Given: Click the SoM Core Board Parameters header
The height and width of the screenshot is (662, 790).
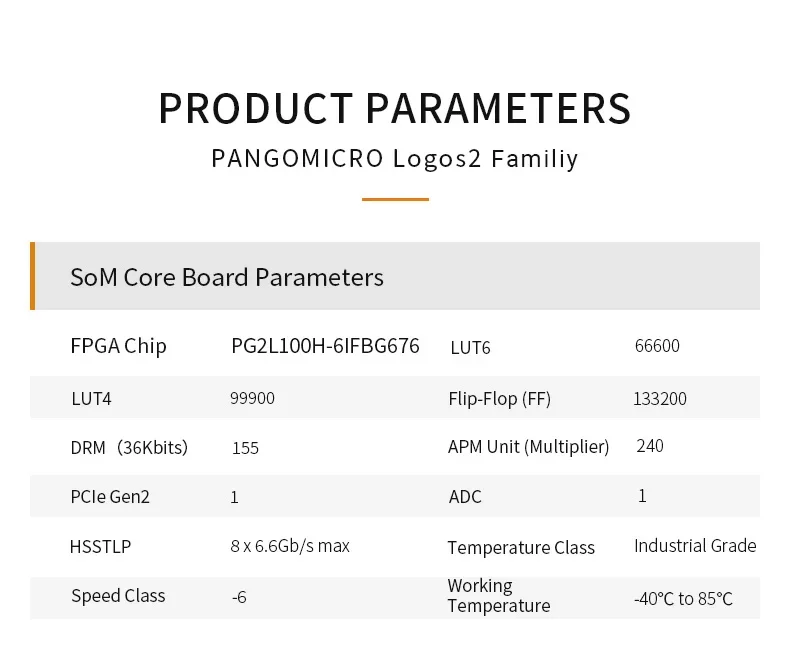Looking at the screenshot, I should pos(227,277).
